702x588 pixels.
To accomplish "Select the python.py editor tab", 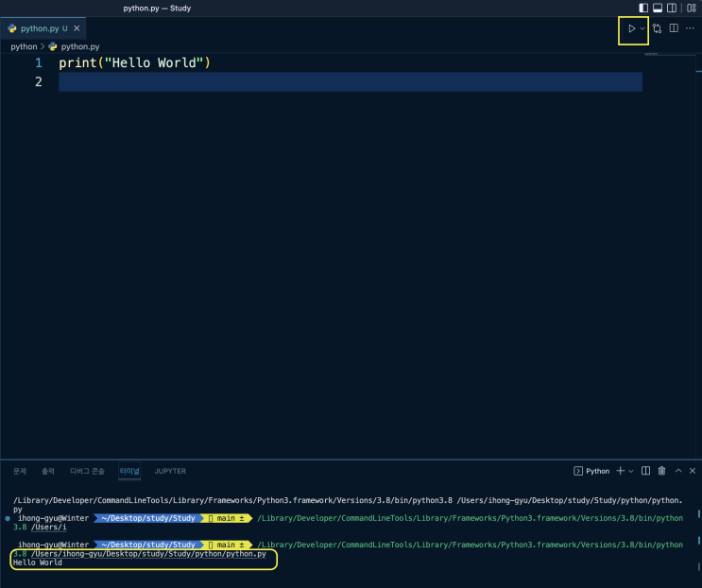I will 43,28.
